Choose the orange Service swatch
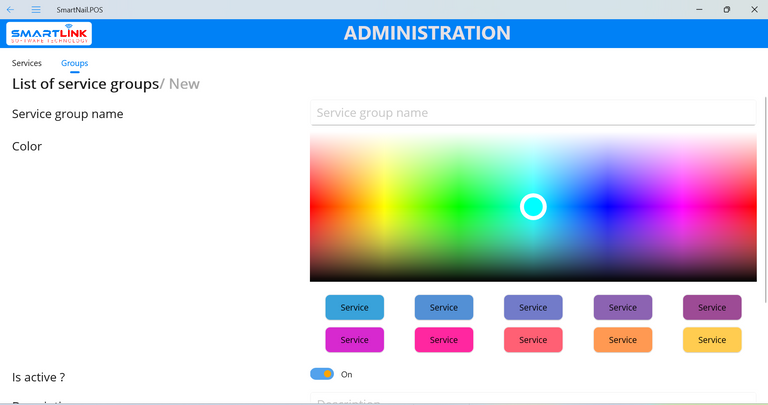Screen dimensions: 768x405 622,340
